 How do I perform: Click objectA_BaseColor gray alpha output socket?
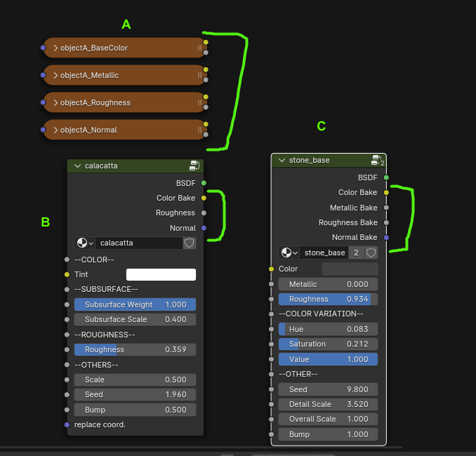[206, 53]
